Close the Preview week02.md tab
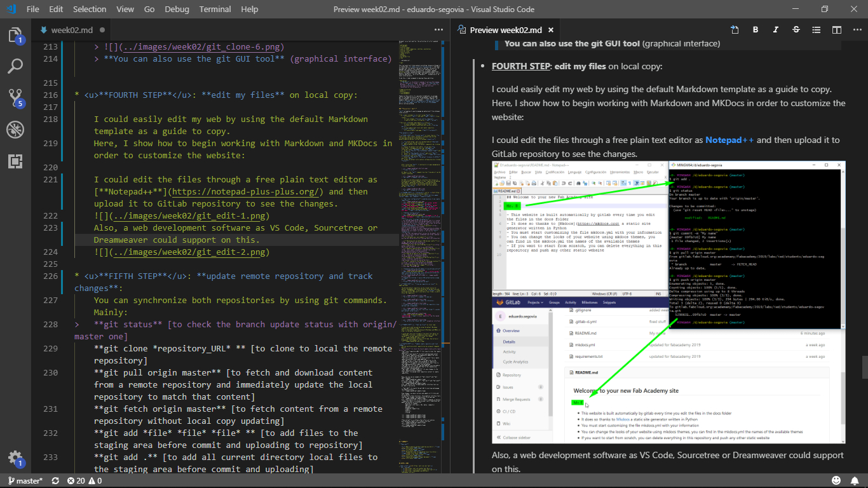The image size is (868, 488). (x=552, y=30)
